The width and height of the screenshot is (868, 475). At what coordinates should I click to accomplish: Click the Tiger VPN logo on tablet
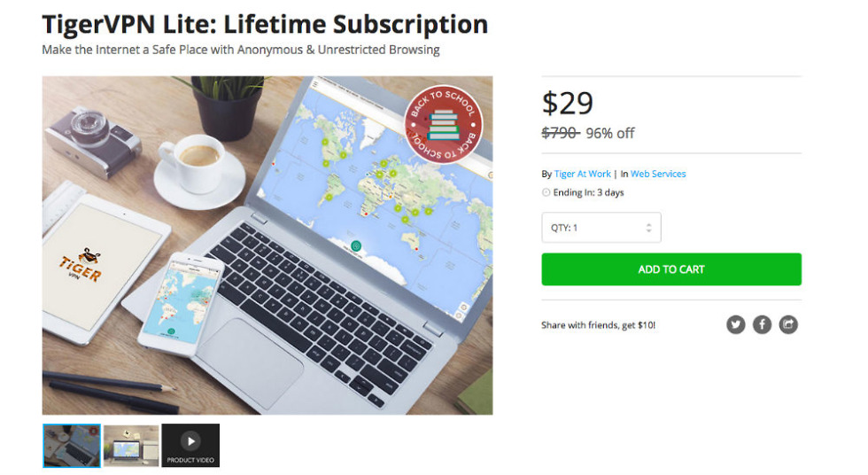(x=81, y=264)
